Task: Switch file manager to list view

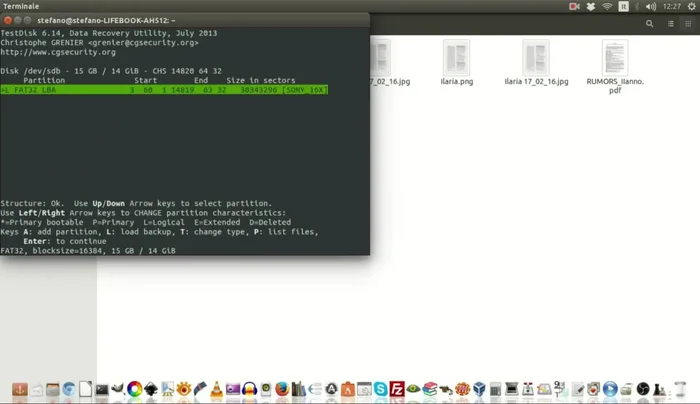Action: (x=669, y=24)
